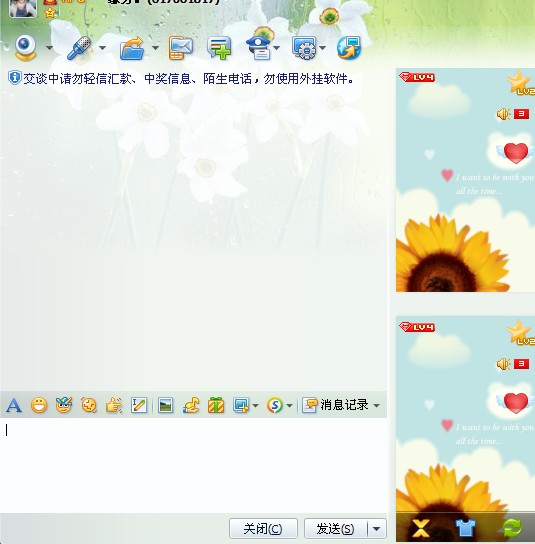
Task: Click speaker icon in lower QQ show
Action: pos(503,364)
